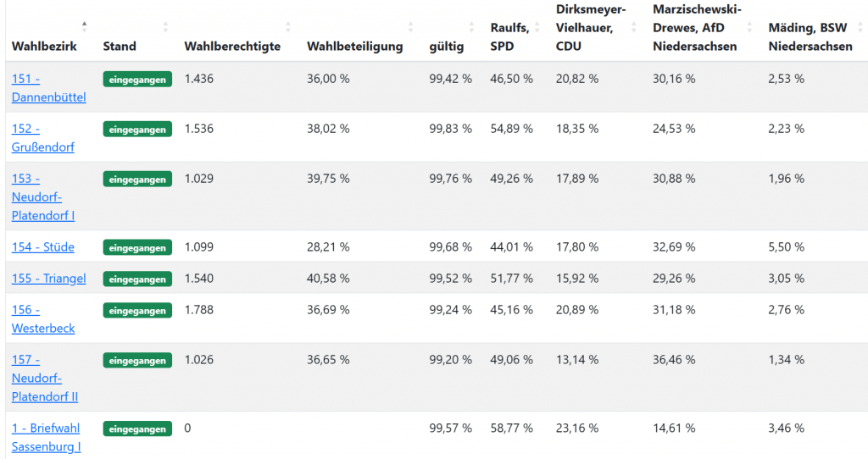868x459 pixels.
Task: Sort by Raulfs, SPD using its arrows
Action: point(537,27)
